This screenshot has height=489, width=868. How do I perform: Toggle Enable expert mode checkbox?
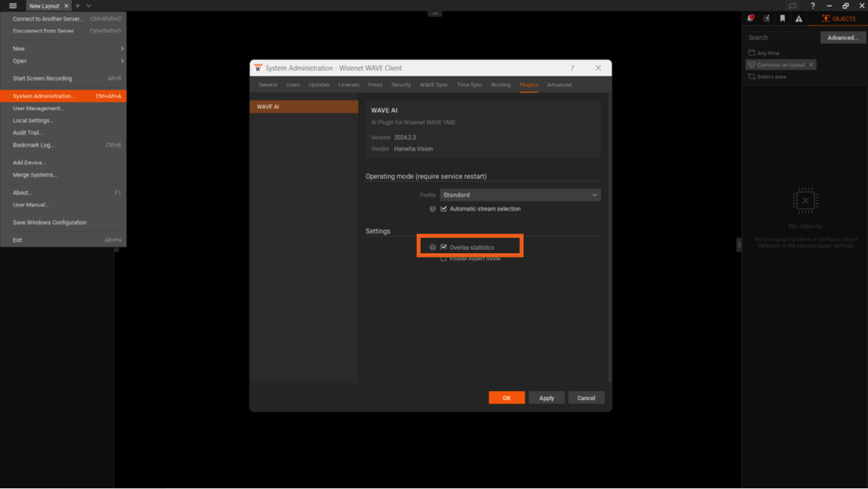tap(444, 259)
